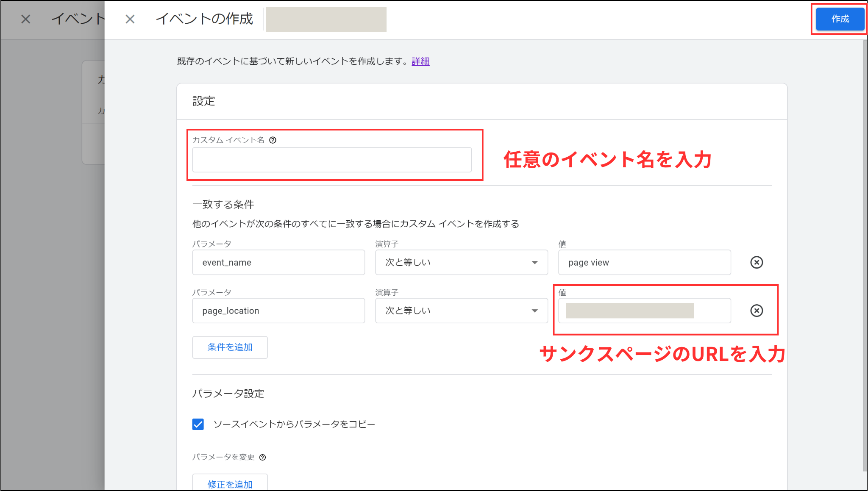This screenshot has width=868, height=491.
Task: Remove the page_location condition row
Action: pyautogui.click(x=757, y=311)
